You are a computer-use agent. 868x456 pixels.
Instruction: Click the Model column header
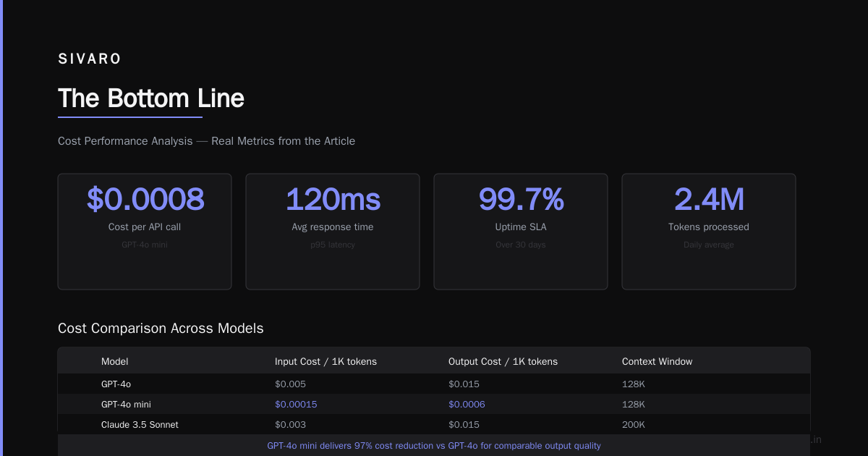tap(115, 361)
